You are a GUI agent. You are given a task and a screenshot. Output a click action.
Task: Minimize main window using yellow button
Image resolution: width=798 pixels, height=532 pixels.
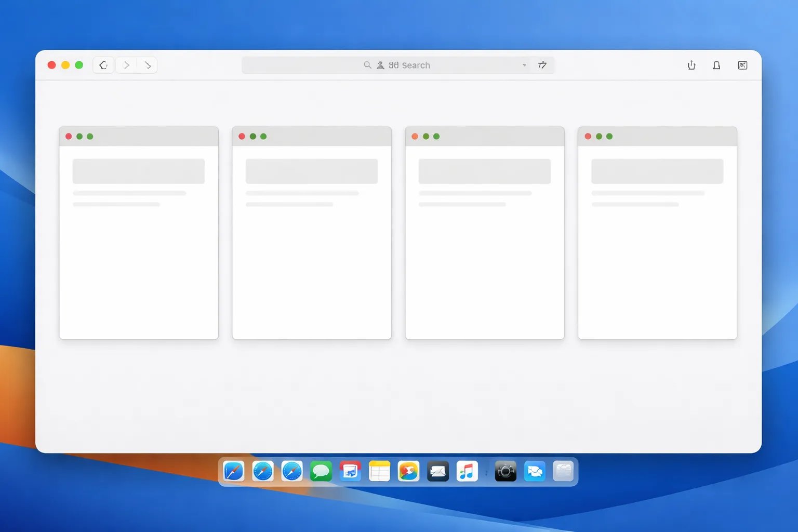[x=65, y=65]
